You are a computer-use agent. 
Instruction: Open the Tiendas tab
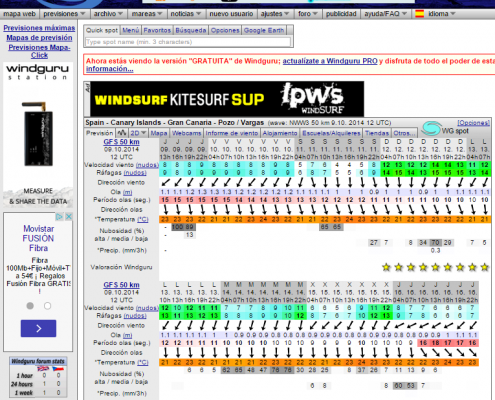point(377,133)
